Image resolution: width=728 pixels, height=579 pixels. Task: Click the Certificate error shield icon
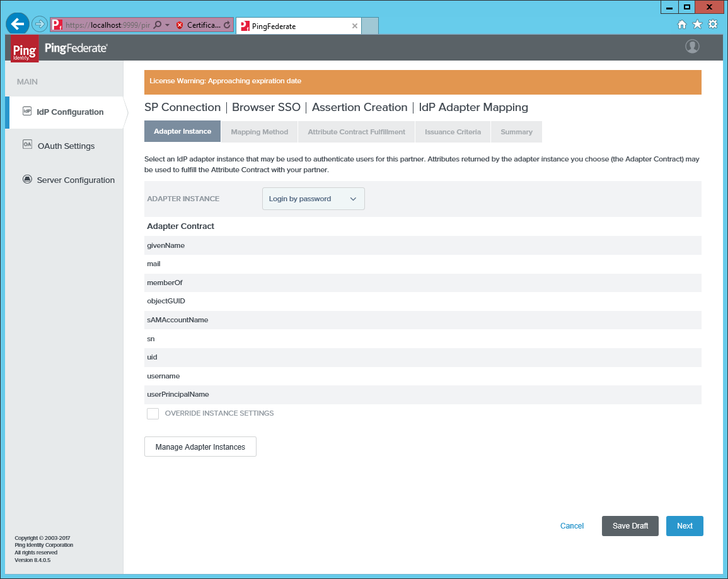click(x=180, y=25)
